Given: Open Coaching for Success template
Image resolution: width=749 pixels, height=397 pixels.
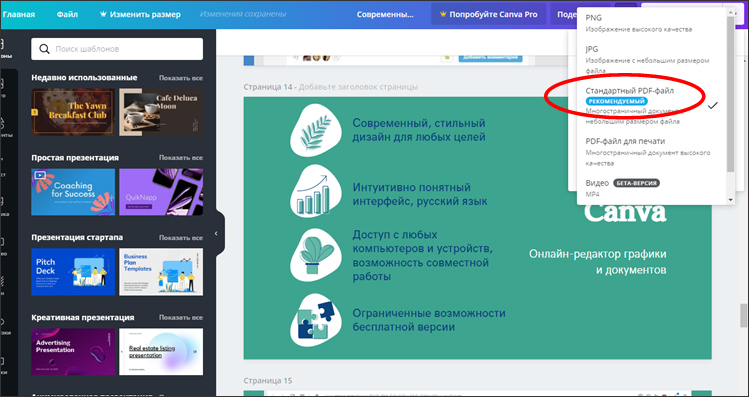Looking at the screenshot, I should pos(73,192).
